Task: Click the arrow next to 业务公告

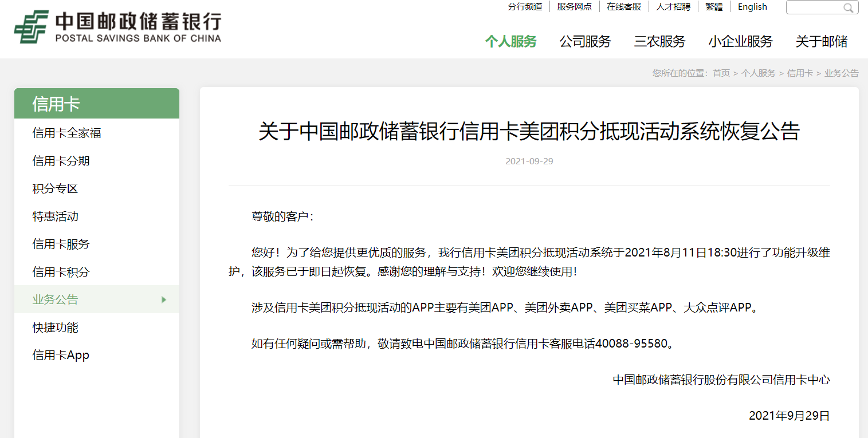Action: (x=164, y=299)
